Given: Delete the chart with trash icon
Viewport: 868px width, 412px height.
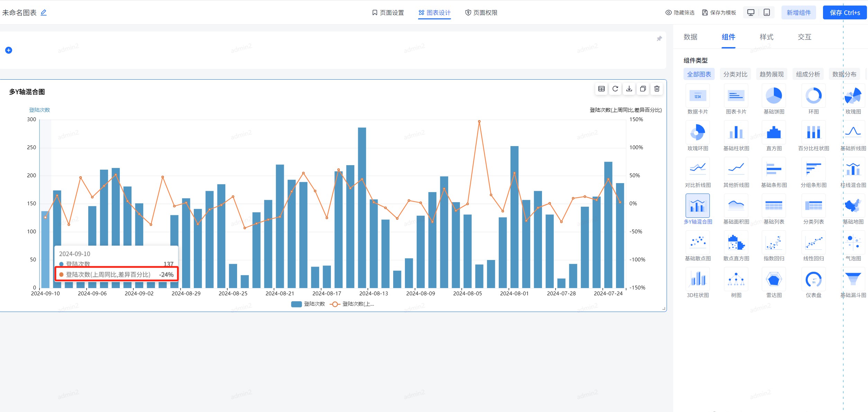Looking at the screenshot, I should coord(657,89).
